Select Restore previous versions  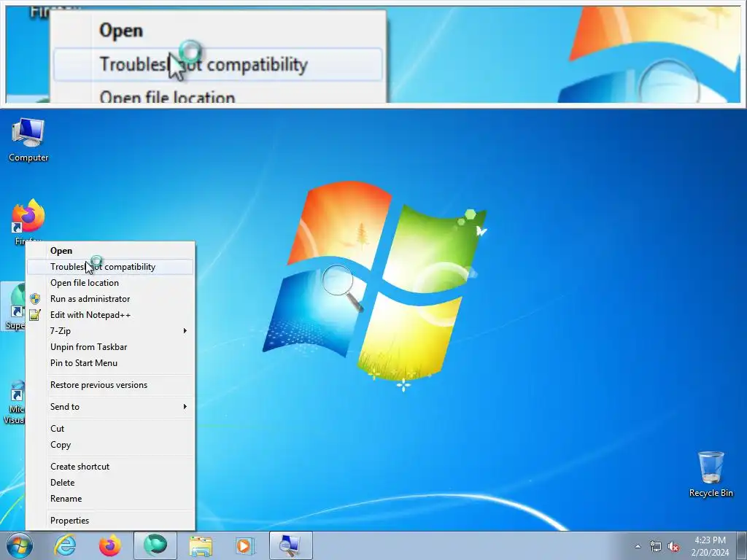tap(110, 385)
